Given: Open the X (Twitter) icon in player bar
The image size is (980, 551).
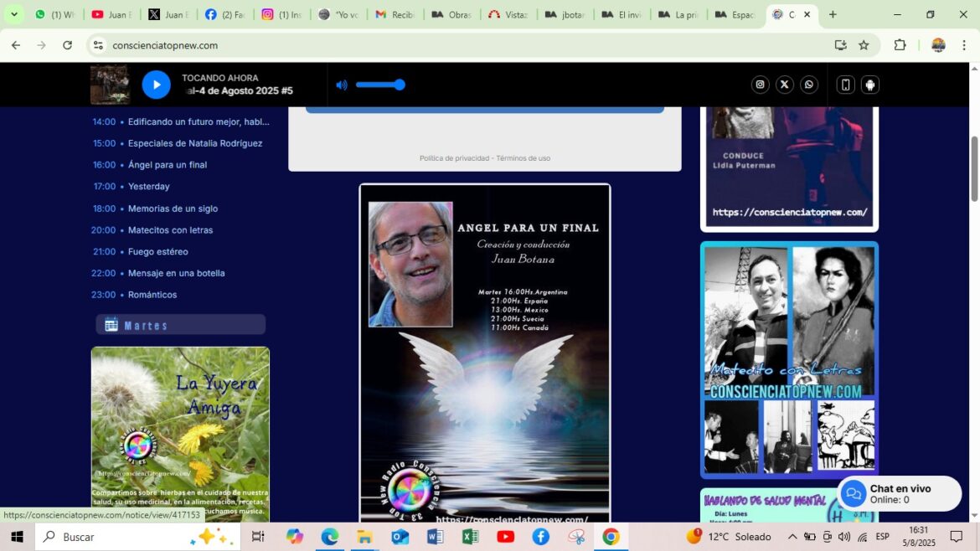Looking at the screenshot, I should [x=784, y=85].
